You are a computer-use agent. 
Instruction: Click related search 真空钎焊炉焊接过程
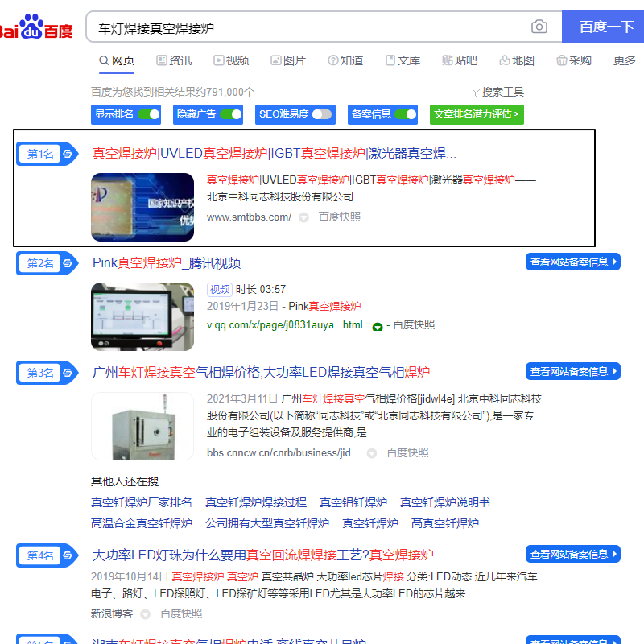pos(256,502)
